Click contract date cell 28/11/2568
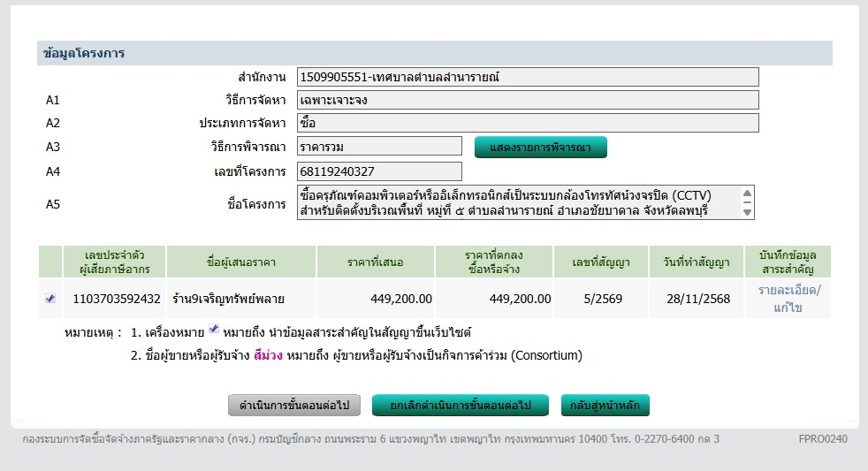This screenshot has width=868, height=471. coord(697,299)
